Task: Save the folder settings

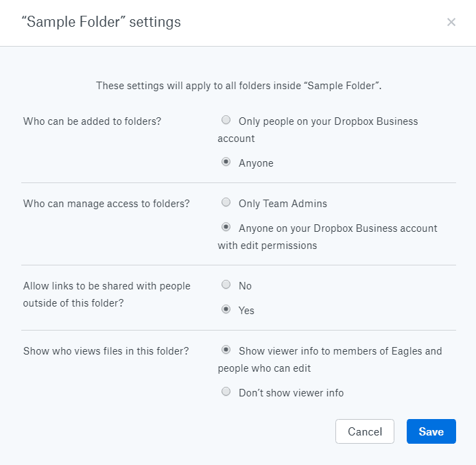Action: coord(431,431)
